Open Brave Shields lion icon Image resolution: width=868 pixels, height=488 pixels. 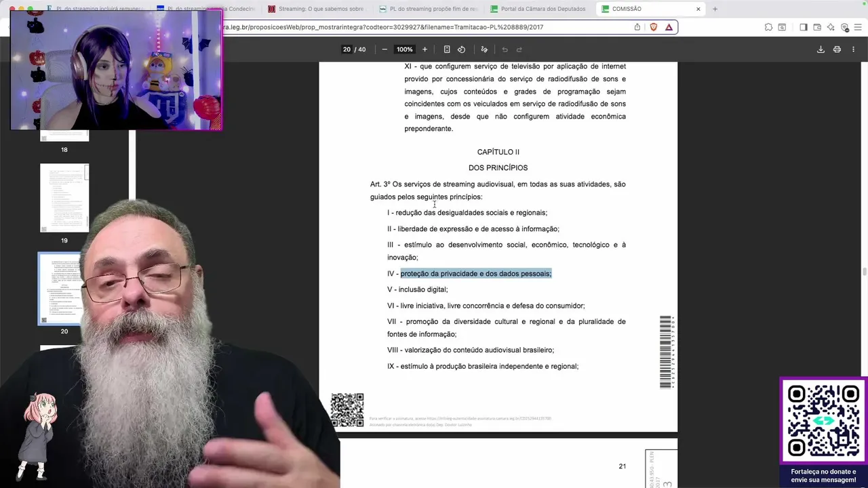[x=654, y=27]
